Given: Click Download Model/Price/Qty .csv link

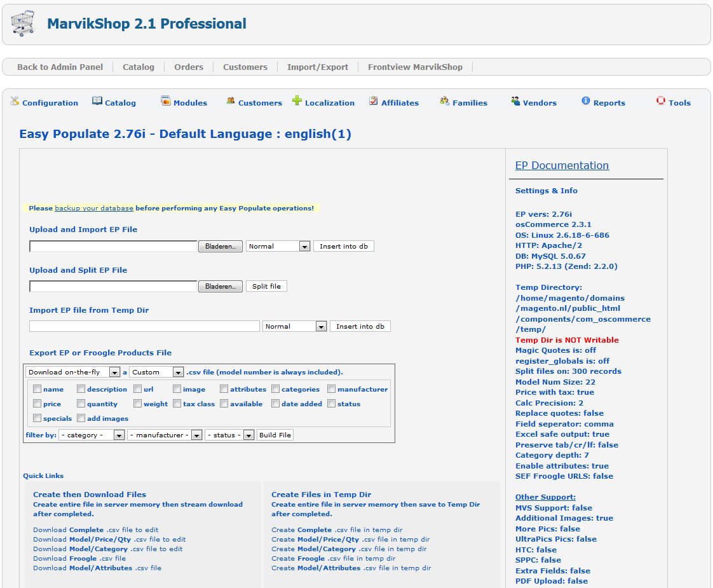Looking at the screenshot, I should tap(109, 539).
